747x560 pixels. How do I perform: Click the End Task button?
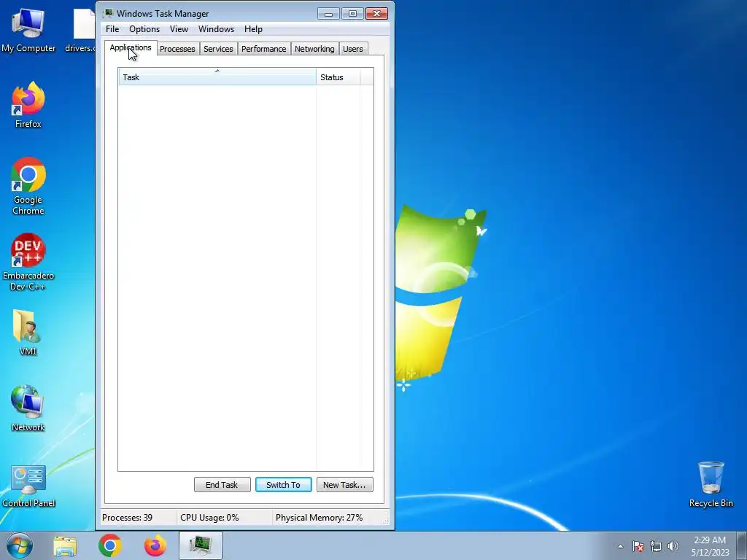[222, 485]
